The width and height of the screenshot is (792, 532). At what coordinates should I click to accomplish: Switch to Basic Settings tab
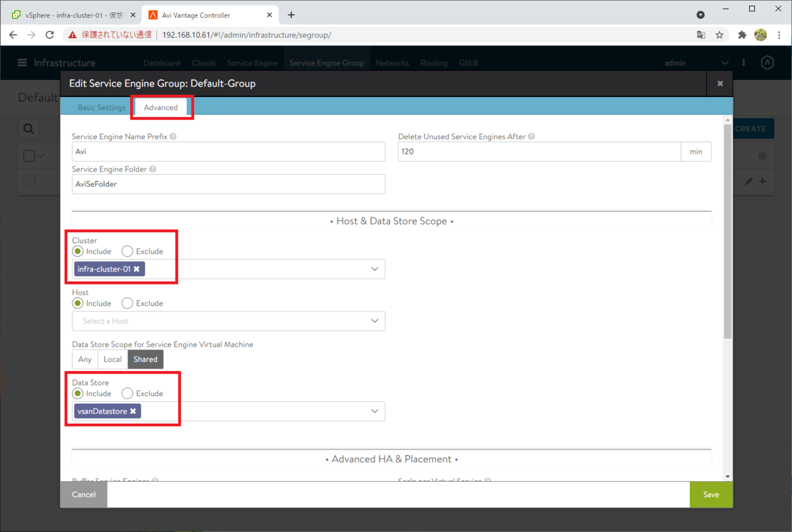[x=102, y=108]
